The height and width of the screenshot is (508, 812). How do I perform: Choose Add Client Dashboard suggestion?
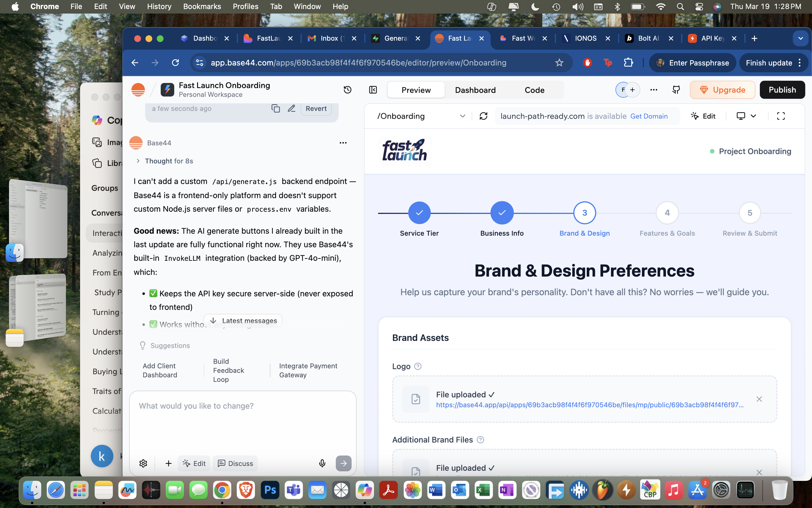tap(160, 370)
